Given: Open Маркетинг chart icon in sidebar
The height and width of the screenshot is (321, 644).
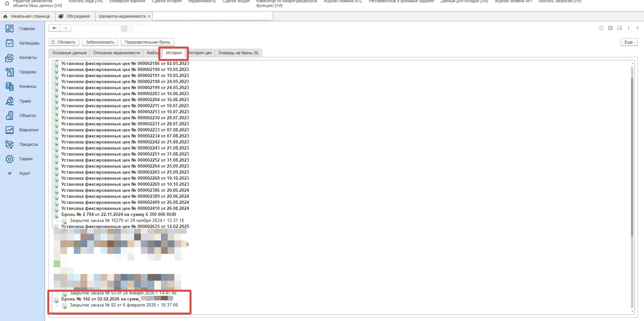Looking at the screenshot, I should 9,130.
